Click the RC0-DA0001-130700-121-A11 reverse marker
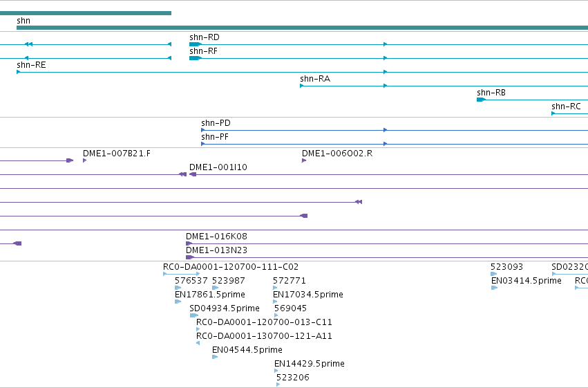This screenshot has width=588, height=388. [x=198, y=343]
